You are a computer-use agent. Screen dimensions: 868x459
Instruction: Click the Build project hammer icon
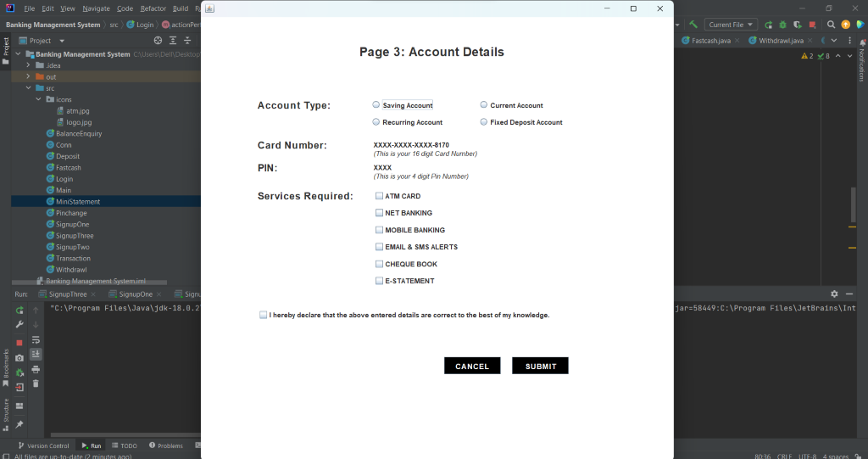(693, 25)
